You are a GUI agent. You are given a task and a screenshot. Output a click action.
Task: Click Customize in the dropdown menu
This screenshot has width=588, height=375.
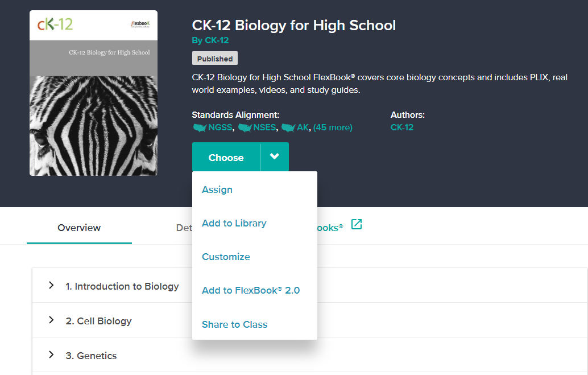click(226, 257)
